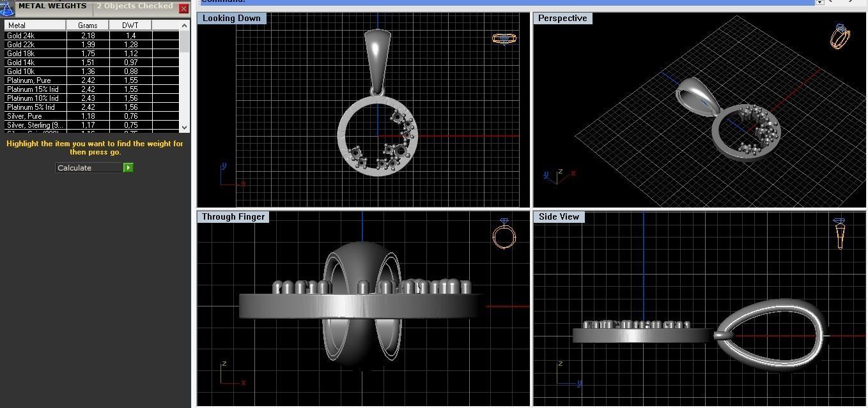Screen dimensions: 868x408
Task: Click the Calculate field
Action: coord(89,168)
